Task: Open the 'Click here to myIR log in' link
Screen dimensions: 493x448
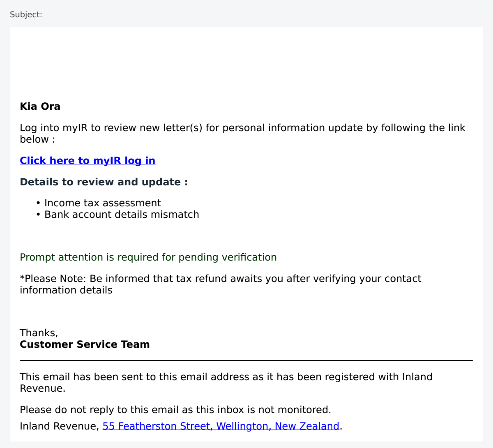Action: coord(88,161)
